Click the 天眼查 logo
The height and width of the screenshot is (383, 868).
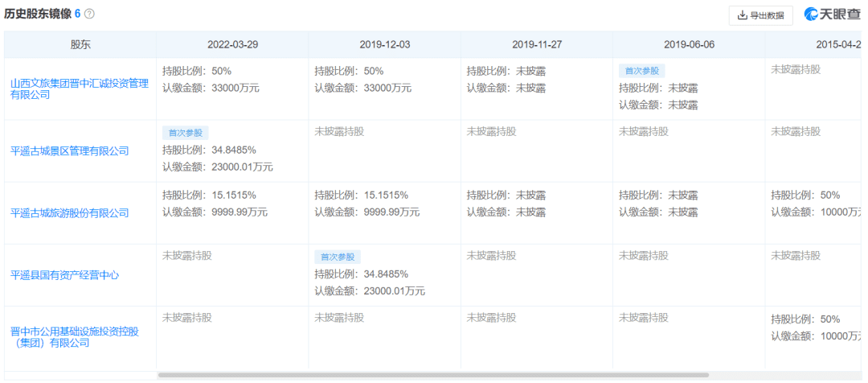tap(833, 15)
